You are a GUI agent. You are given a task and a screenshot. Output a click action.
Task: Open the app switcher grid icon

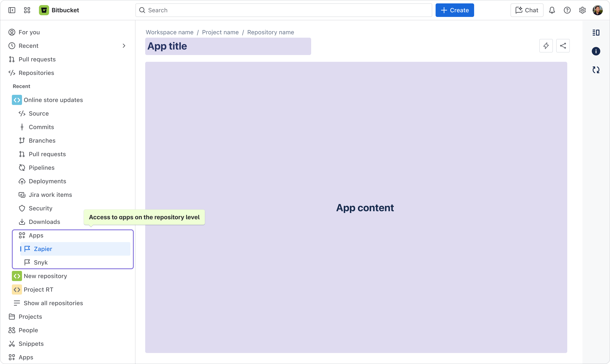point(27,10)
